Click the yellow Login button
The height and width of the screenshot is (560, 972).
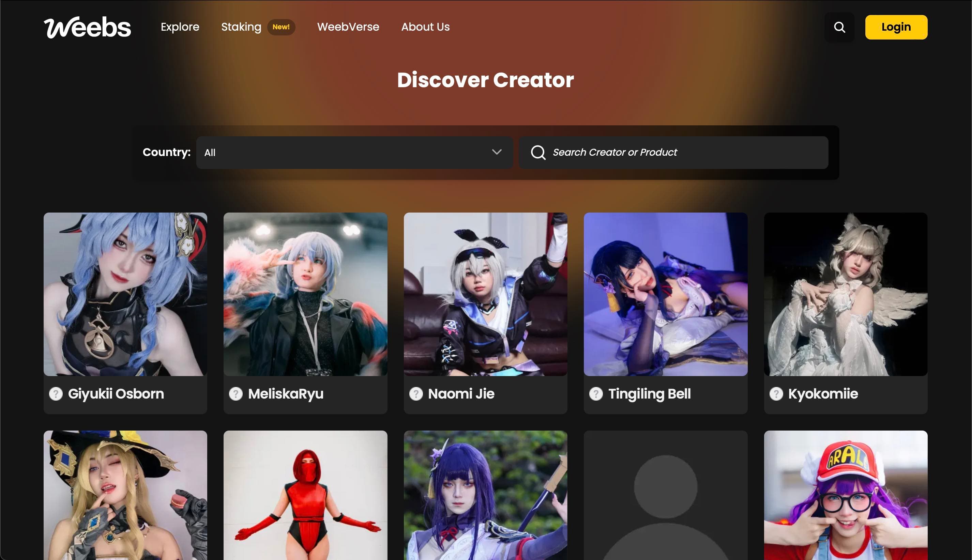[896, 27]
